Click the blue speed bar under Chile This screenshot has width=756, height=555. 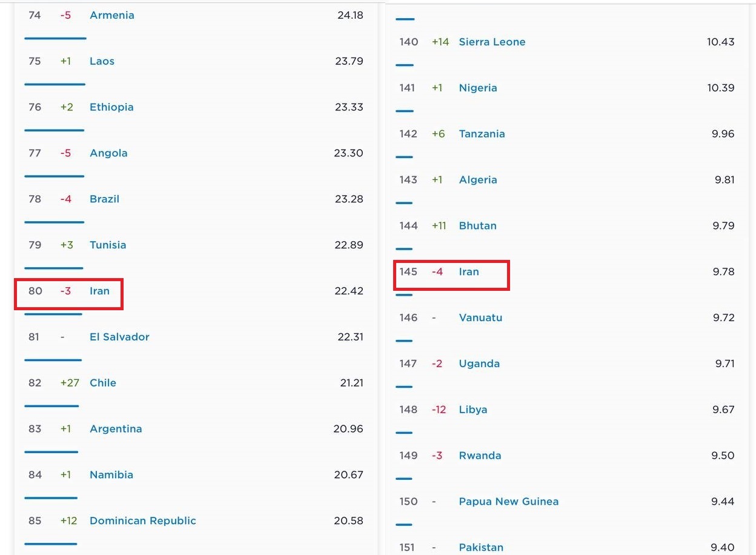tap(51, 406)
